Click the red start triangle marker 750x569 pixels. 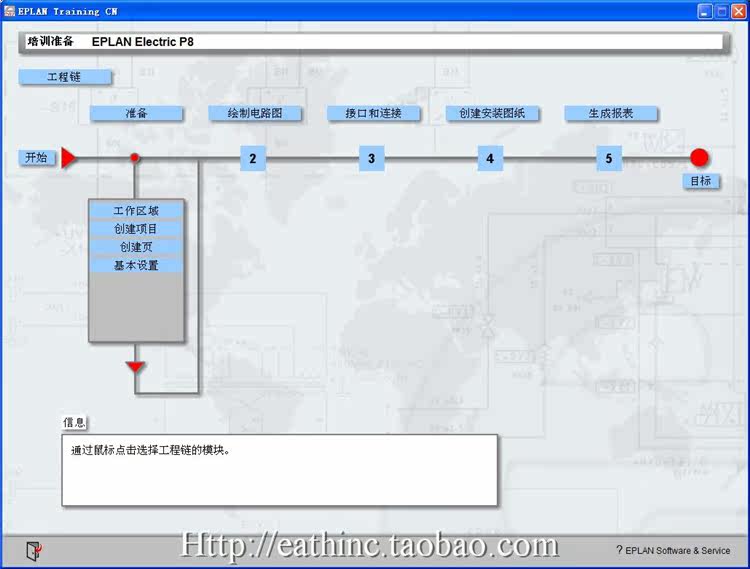68,158
